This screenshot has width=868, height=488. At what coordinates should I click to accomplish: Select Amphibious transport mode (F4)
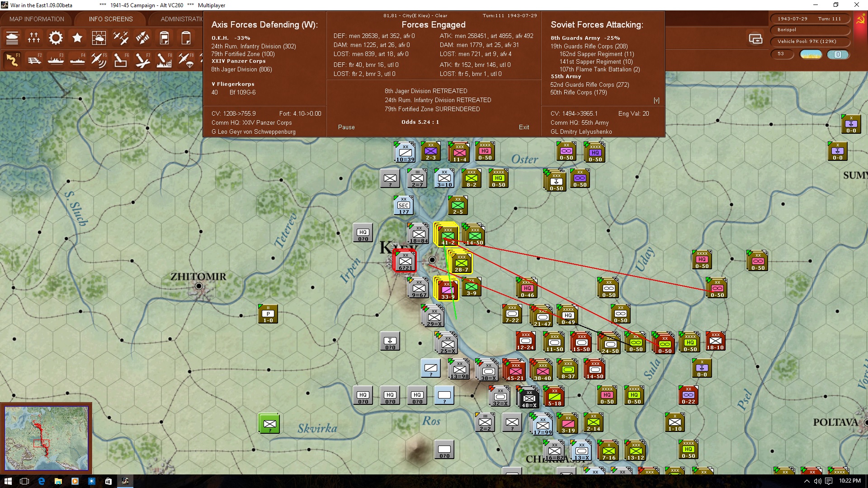tap(77, 60)
